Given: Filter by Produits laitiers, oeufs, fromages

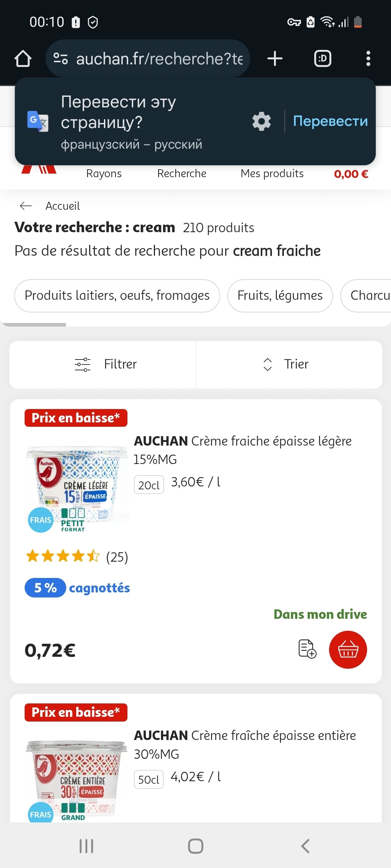Looking at the screenshot, I should (x=117, y=295).
